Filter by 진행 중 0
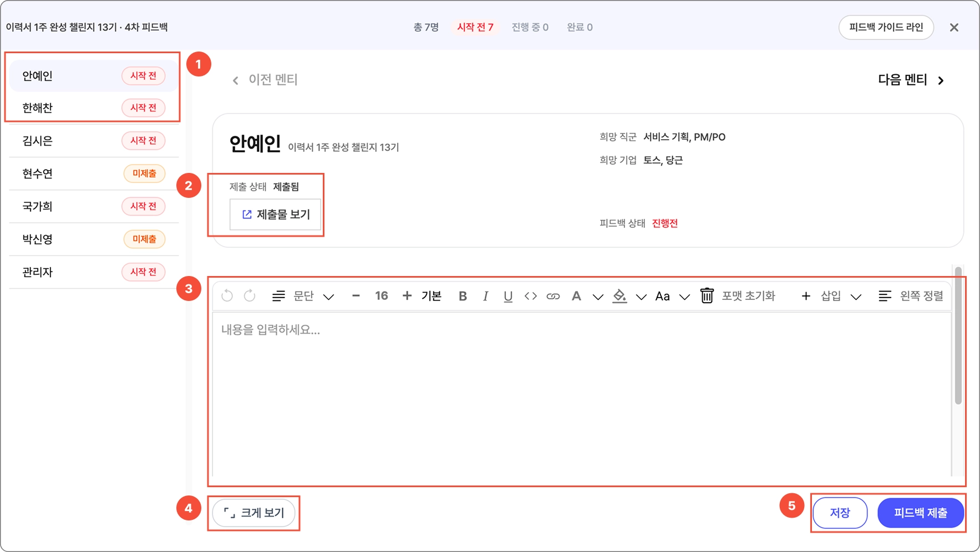This screenshot has width=980, height=552. coord(530,27)
